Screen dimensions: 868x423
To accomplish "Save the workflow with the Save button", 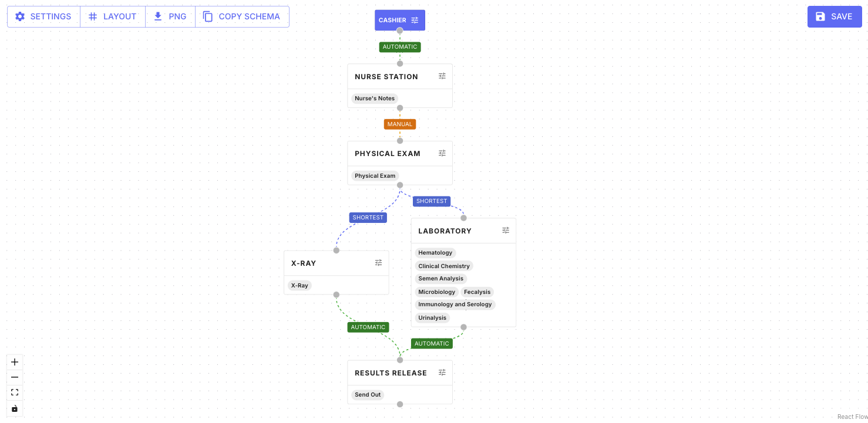I will coord(834,16).
